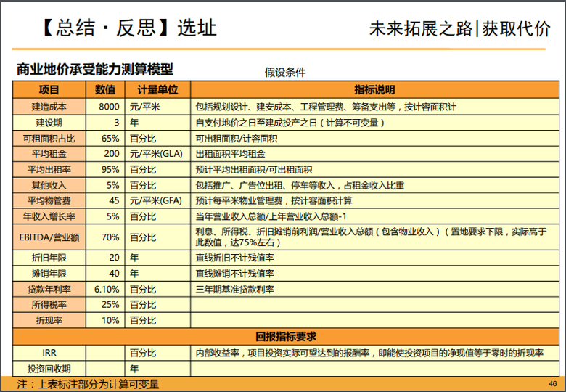
Task: Click the 指标说明 column header
Action: [x=374, y=90]
